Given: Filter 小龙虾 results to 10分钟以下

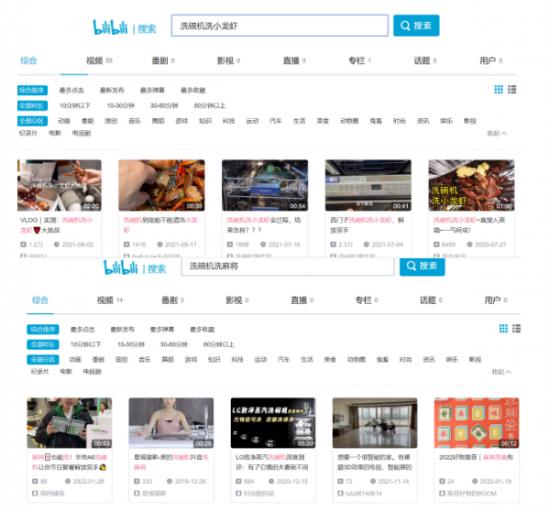Looking at the screenshot, I should [x=75, y=106].
